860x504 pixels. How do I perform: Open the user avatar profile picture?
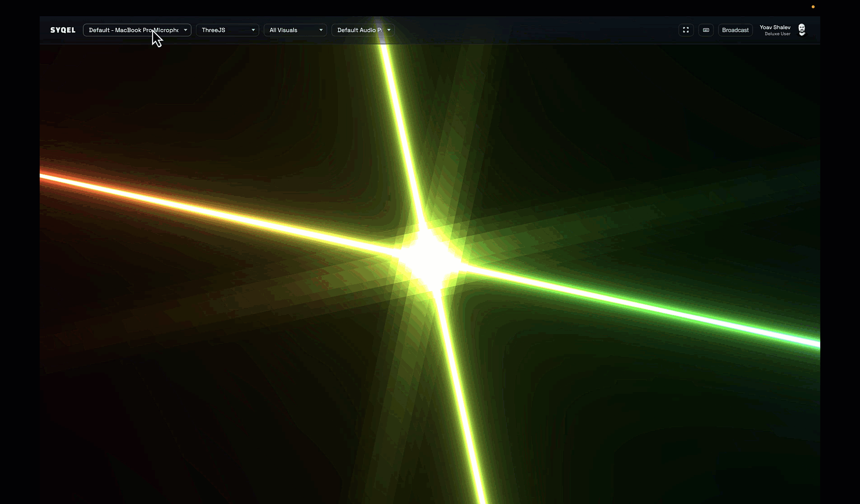(x=802, y=30)
